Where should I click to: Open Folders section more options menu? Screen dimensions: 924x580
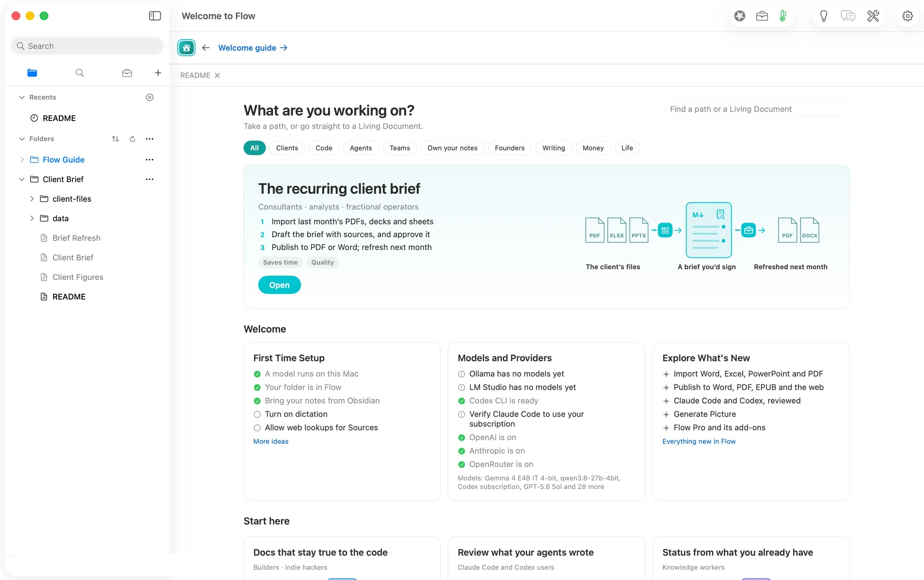(x=150, y=139)
